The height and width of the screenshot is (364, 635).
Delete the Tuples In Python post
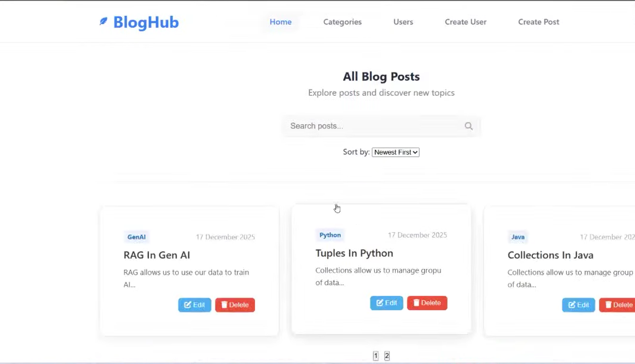tap(427, 303)
